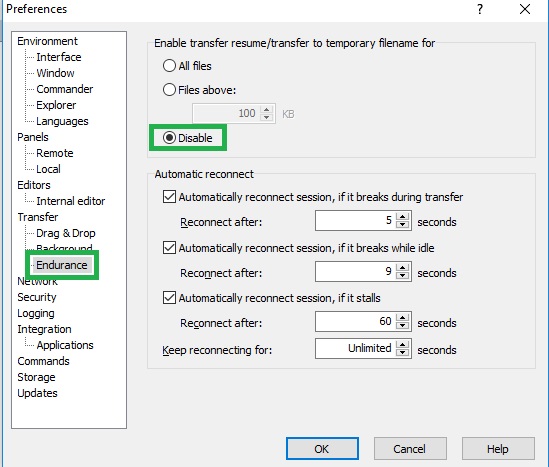Click the Cancel button
Screen dimensions: 549x467
point(410,449)
